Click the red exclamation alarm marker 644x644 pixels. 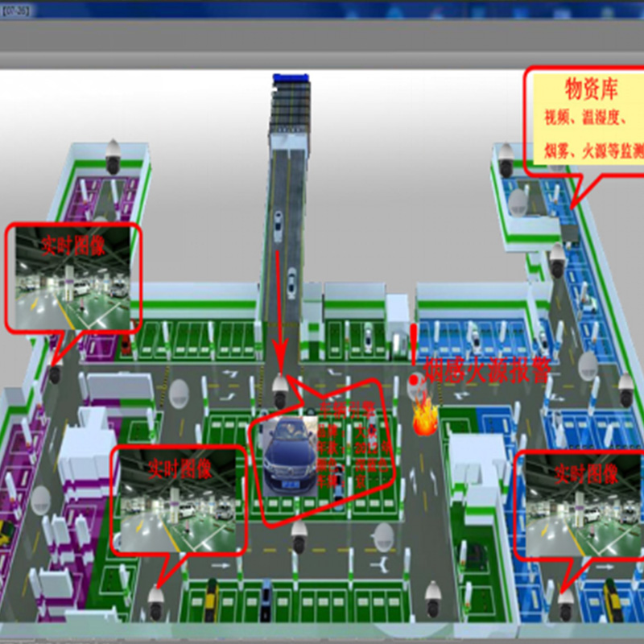[x=415, y=354]
